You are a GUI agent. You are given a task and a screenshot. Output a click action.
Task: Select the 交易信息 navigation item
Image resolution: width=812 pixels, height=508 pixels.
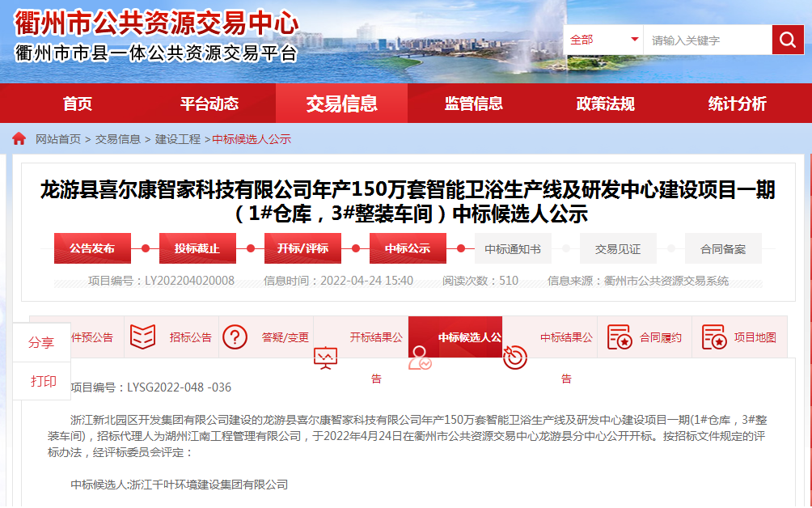click(341, 104)
